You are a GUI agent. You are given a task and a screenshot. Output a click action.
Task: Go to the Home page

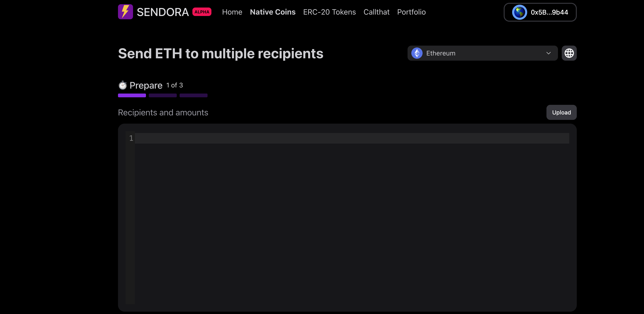pos(232,12)
